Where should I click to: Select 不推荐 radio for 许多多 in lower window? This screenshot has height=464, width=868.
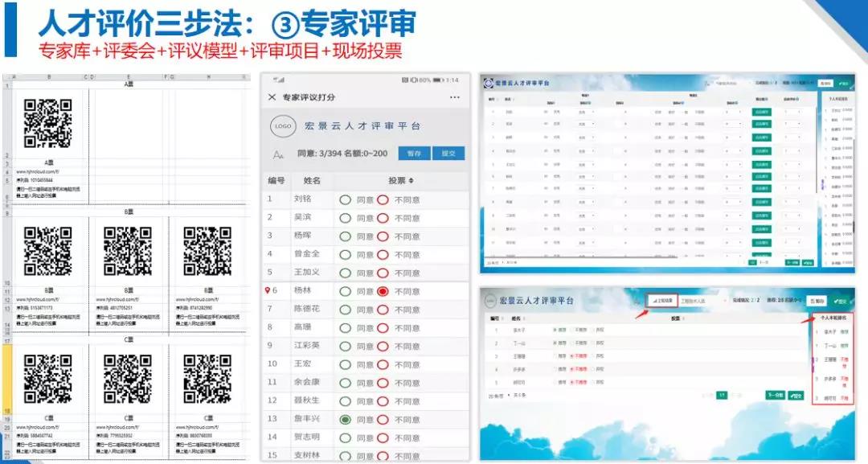pyautogui.click(x=571, y=369)
